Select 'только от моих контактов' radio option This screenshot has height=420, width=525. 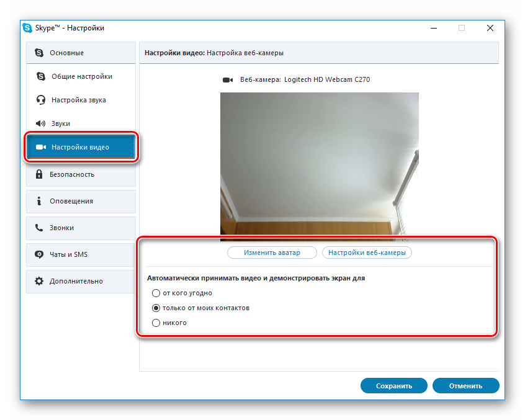[x=156, y=308]
